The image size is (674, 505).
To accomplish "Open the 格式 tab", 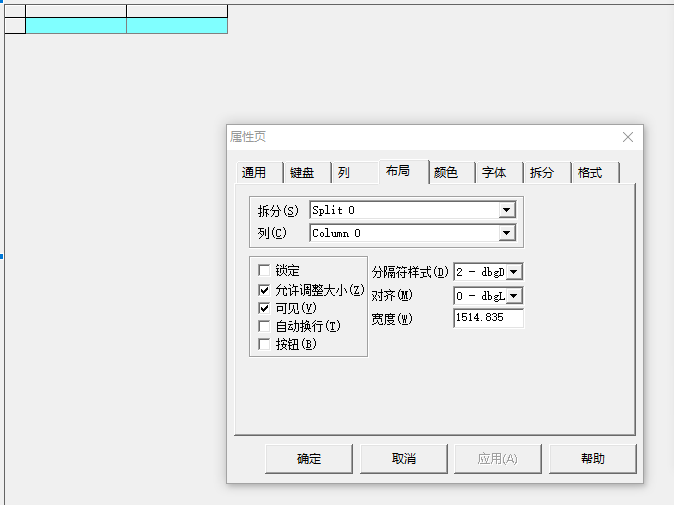I will [596, 173].
